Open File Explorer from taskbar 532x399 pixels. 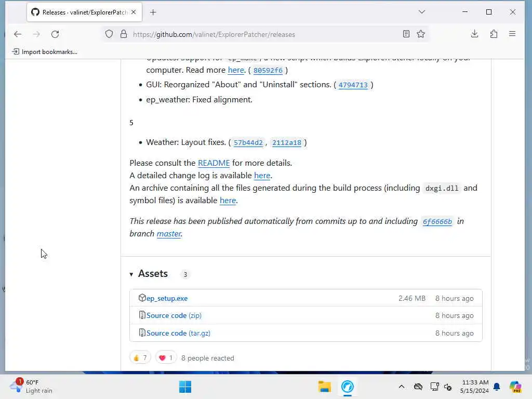[324, 387]
